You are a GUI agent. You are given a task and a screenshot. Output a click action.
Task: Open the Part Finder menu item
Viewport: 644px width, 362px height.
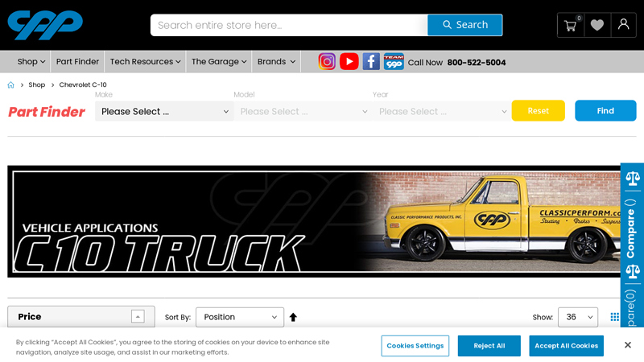point(77,62)
